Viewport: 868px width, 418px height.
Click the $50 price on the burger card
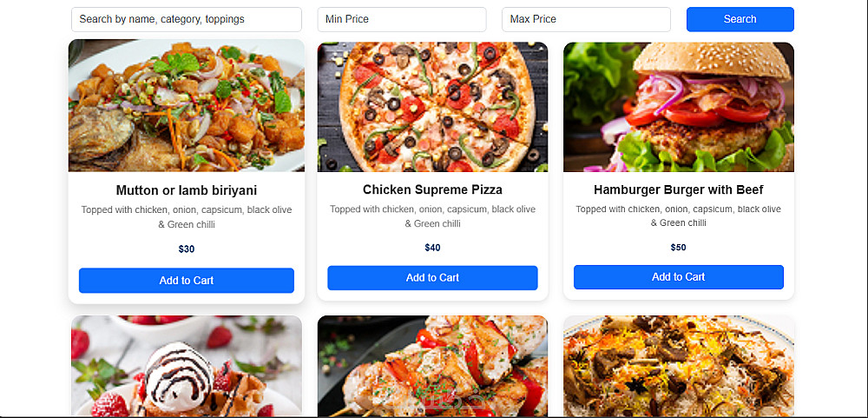point(679,248)
